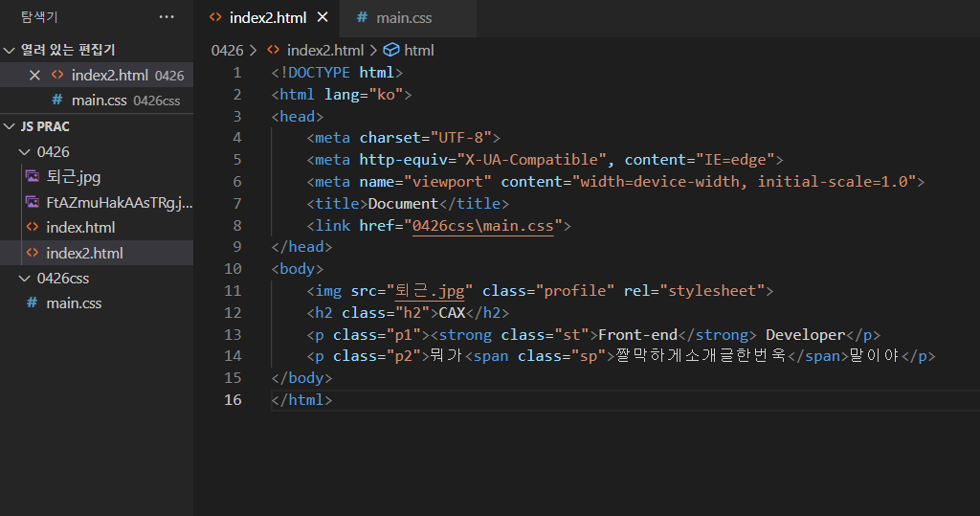
Task: Click the HTML file icon in breadcrumb
Action: coord(273,50)
